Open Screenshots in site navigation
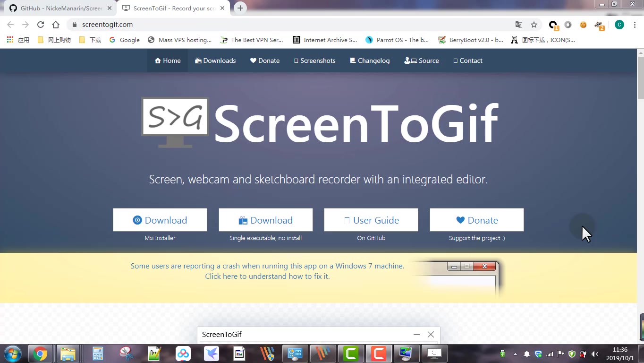The height and width of the screenshot is (363, 644). (x=314, y=60)
